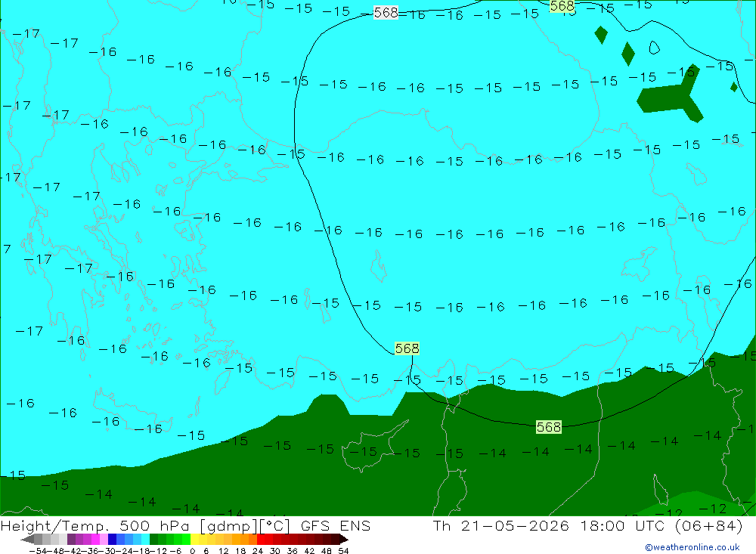Screen dimensions: 756x554
Task: Click the right dark arrow end of the legend
Action: coord(344,539)
